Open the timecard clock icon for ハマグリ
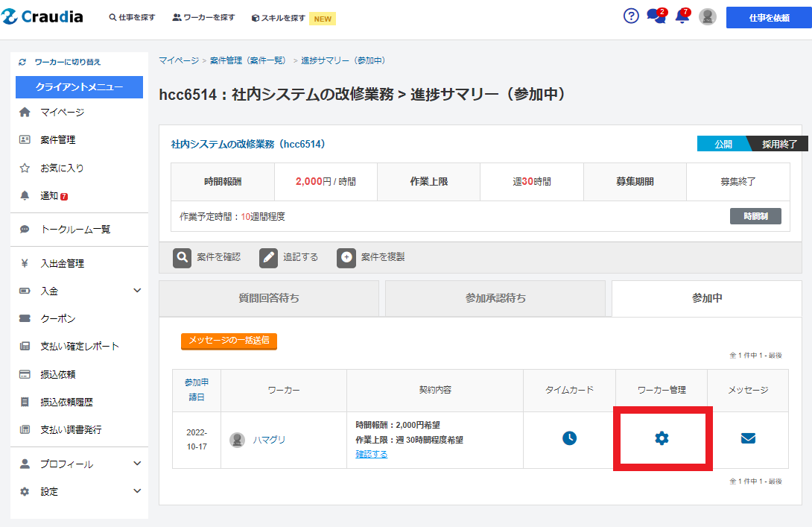 (569, 438)
